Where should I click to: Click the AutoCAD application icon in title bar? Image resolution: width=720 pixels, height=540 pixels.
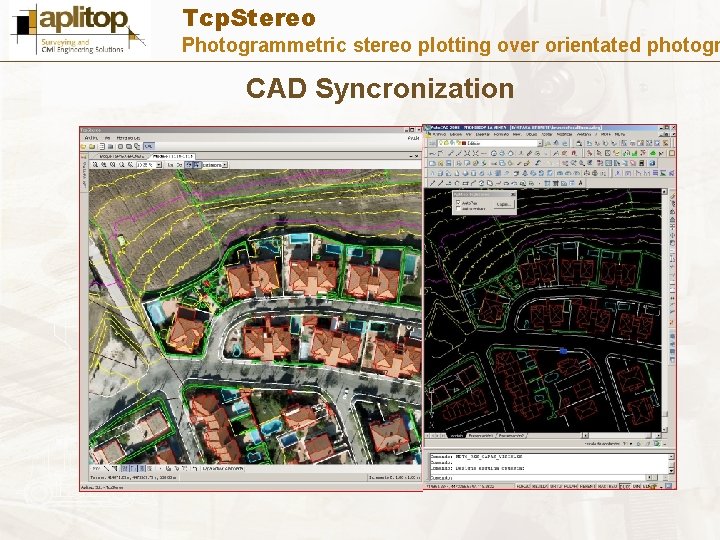[x=427, y=127]
